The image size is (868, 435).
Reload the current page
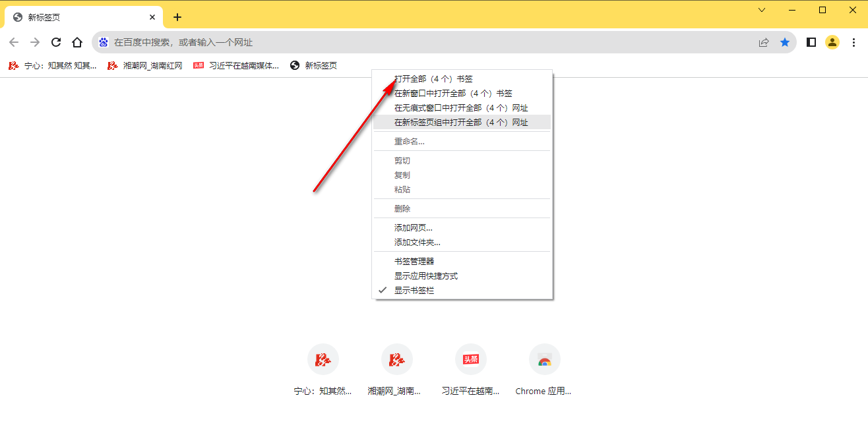click(x=56, y=42)
